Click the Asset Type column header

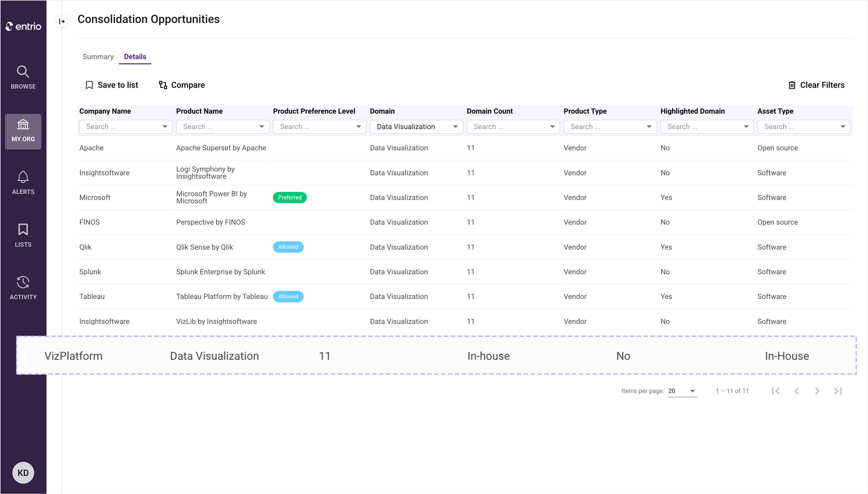click(775, 111)
